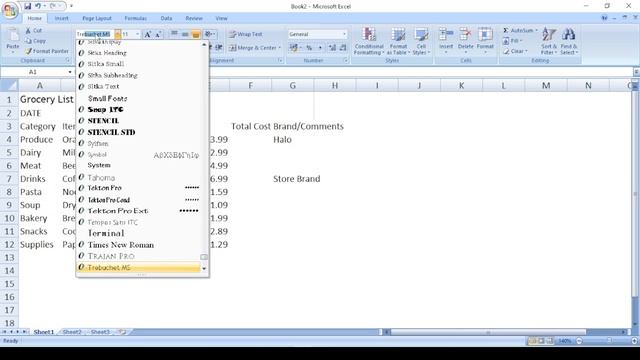The width and height of the screenshot is (640, 360).
Task: Open the Clear dropdown
Action: [x=515, y=51]
